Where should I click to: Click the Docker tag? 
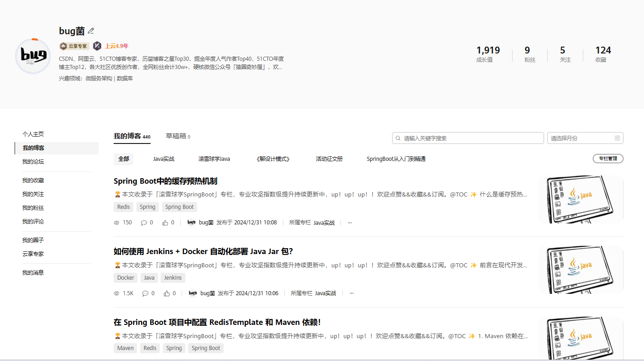point(126,278)
